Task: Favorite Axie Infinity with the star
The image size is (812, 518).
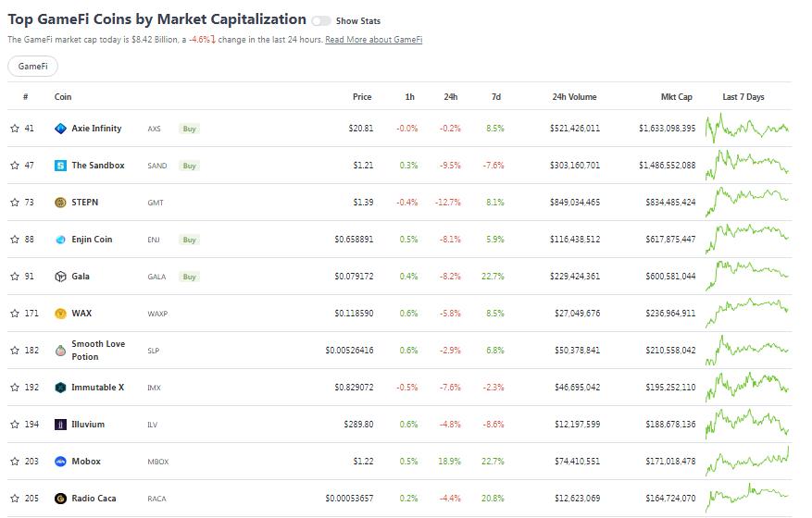Action: (x=15, y=129)
